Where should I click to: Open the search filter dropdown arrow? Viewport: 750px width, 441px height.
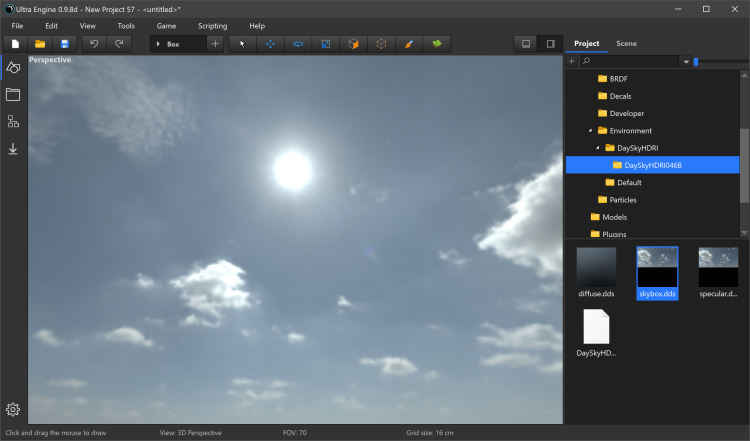686,62
